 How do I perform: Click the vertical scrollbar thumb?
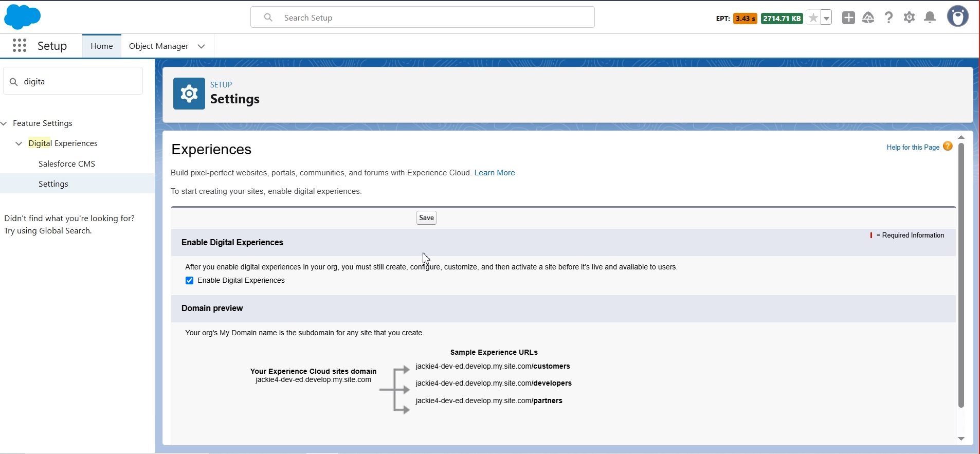click(961, 275)
